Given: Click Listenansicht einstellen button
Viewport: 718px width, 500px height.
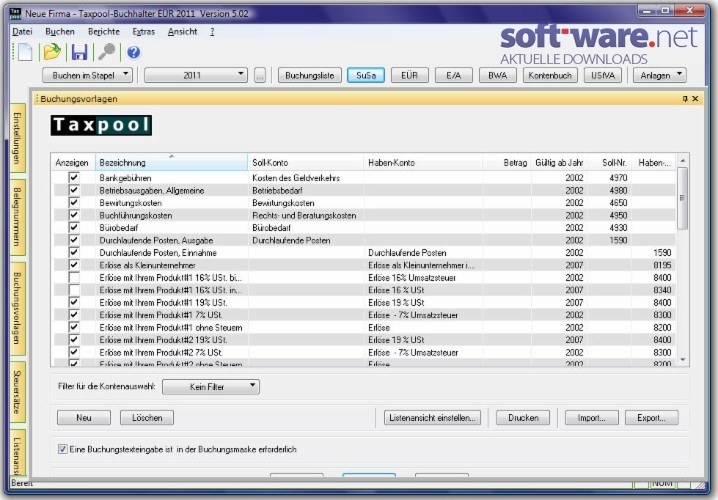Looking at the screenshot, I should 432,418.
